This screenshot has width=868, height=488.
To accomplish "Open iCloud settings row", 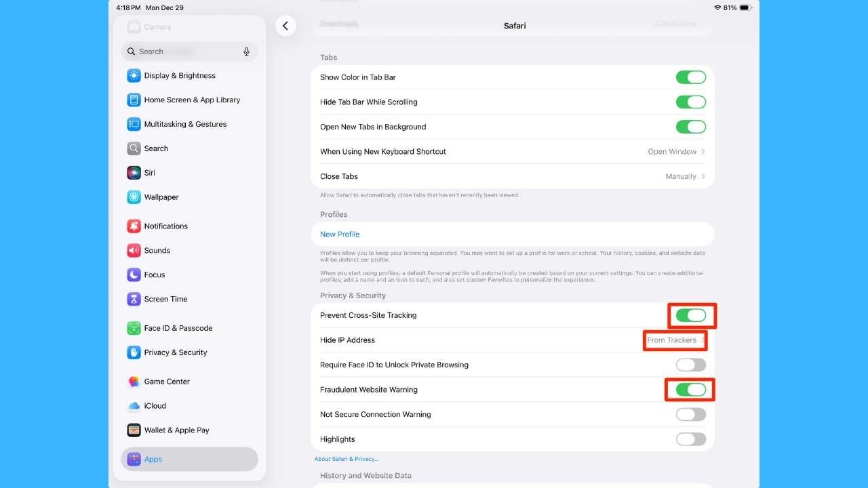I will (x=189, y=406).
